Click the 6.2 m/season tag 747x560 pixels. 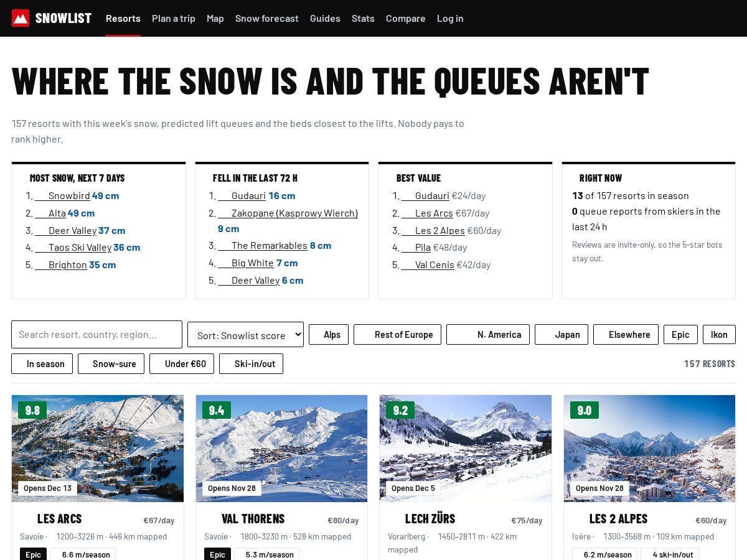(x=604, y=554)
